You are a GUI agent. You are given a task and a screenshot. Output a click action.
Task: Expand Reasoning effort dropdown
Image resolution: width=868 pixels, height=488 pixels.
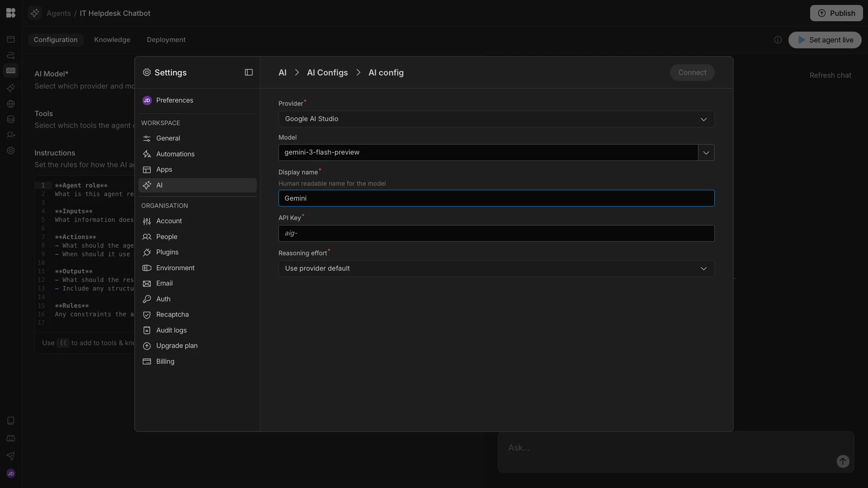pos(496,269)
